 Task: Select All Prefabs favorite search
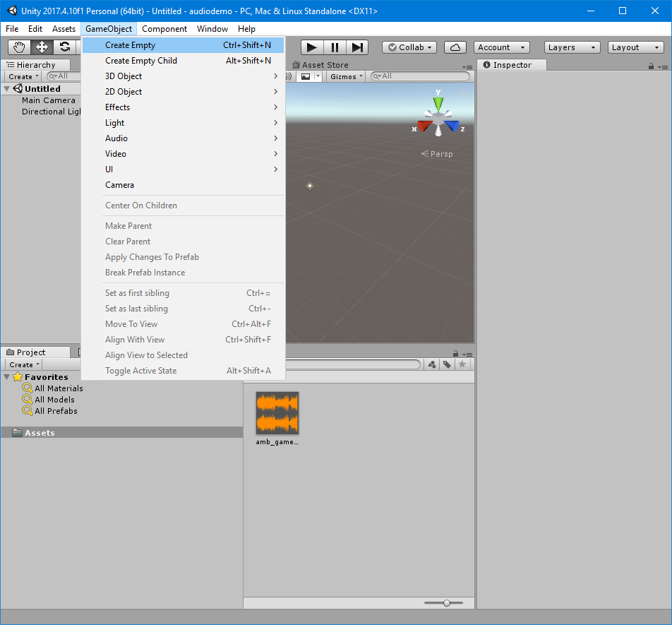coord(56,411)
